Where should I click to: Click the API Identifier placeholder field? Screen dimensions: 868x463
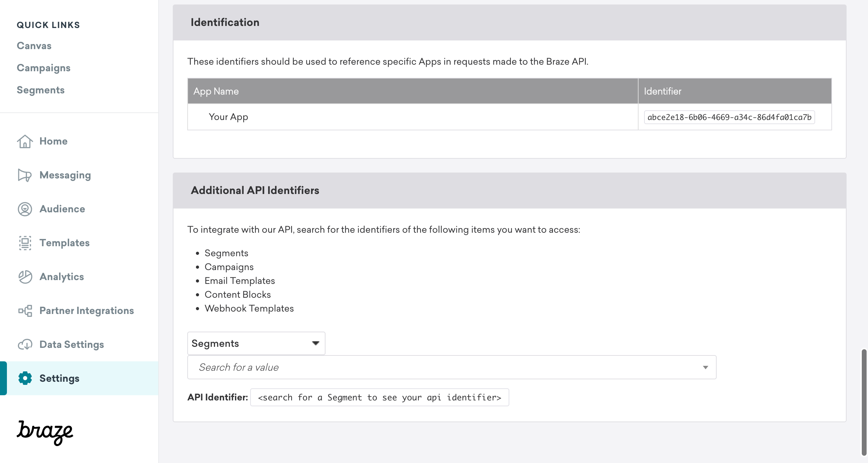coord(379,397)
